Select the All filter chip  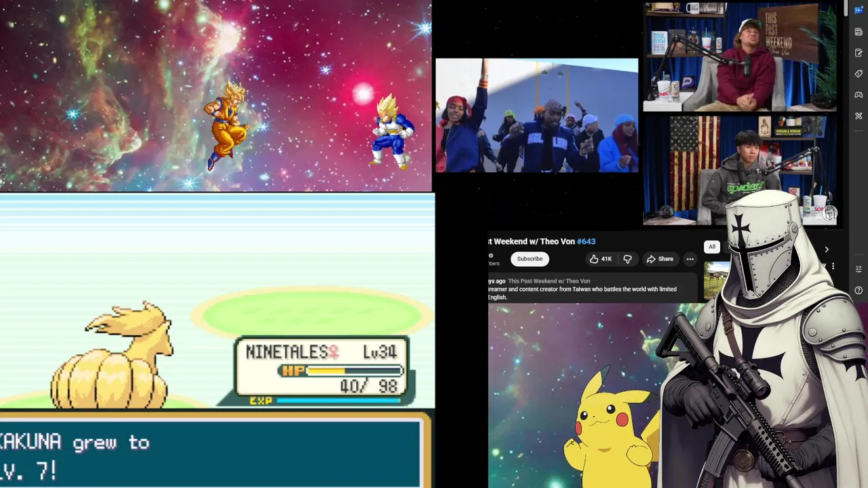(712, 247)
